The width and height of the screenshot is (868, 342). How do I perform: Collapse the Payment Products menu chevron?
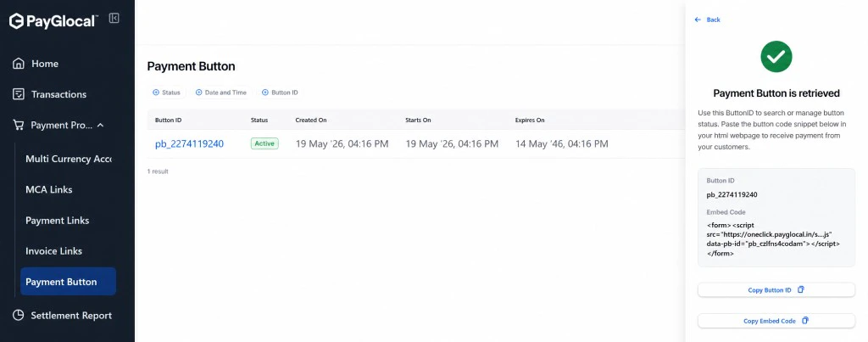click(100, 126)
